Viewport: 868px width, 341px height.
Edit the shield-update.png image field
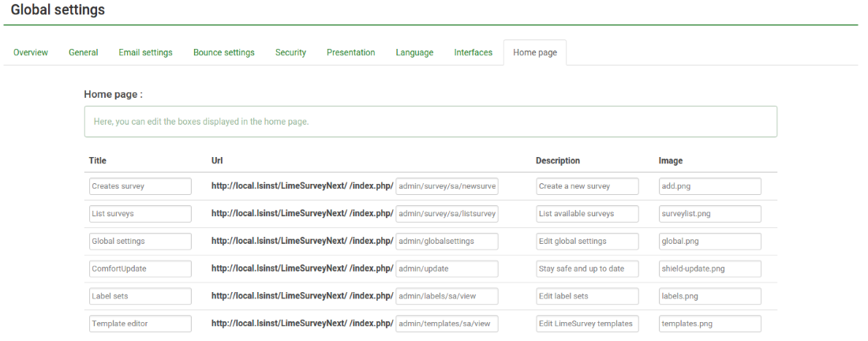(x=709, y=268)
